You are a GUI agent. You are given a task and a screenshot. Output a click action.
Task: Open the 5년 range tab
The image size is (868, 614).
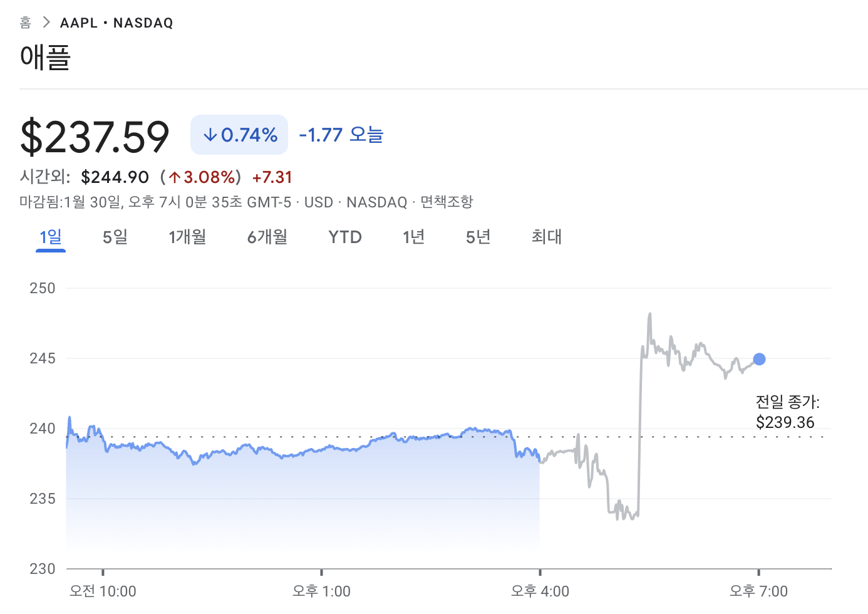click(x=478, y=237)
